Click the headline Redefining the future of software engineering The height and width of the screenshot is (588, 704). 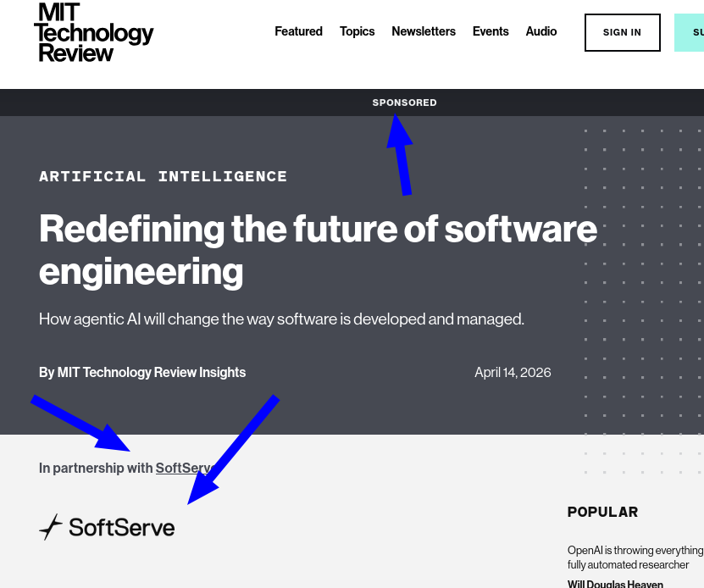click(x=318, y=250)
